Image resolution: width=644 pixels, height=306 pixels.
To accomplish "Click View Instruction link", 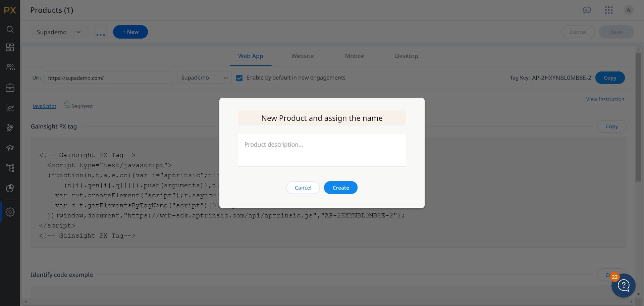I will pyautogui.click(x=605, y=99).
